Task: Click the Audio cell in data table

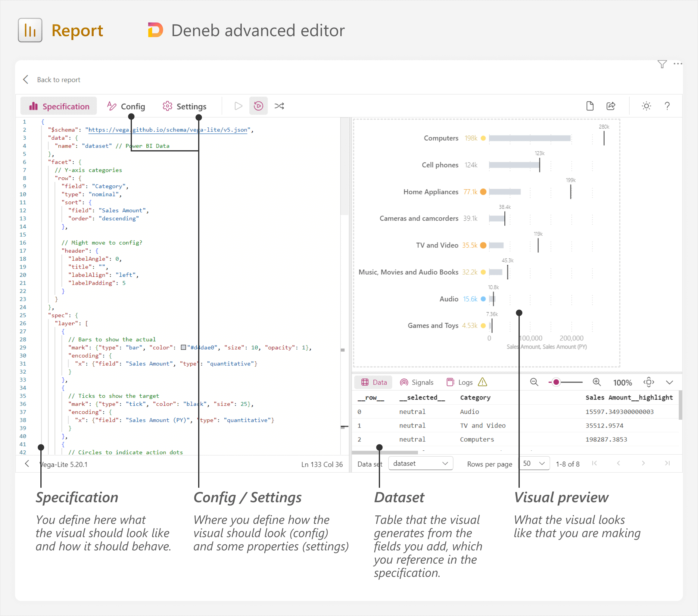Action: click(x=469, y=412)
